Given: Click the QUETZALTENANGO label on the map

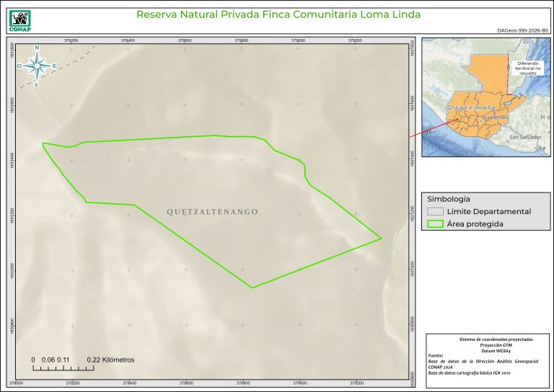Looking at the screenshot, I should pos(212,212).
